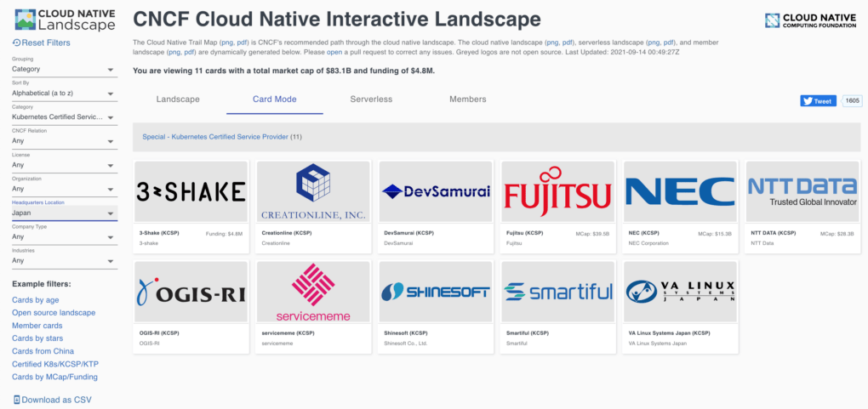Viewport: 868px width, 409px height.
Task: Click the Special - Kubernetes Certified Service Provider header link
Action: click(215, 137)
